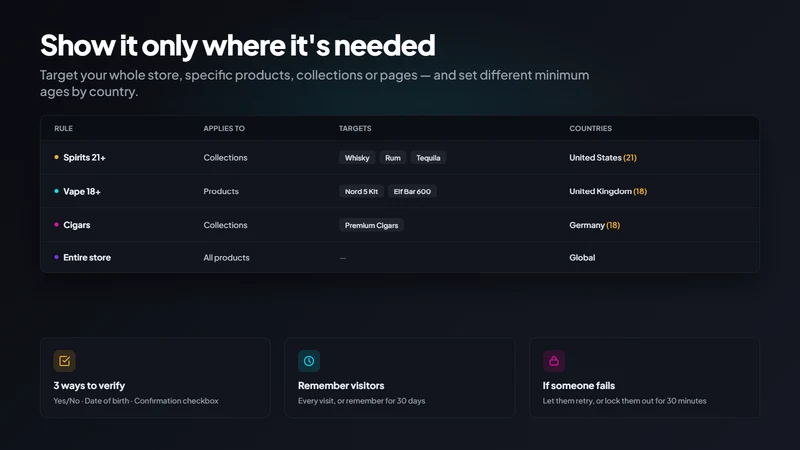Click the COUNTRIES column header
This screenshot has width=800, height=450.
pyautogui.click(x=590, y=128)
